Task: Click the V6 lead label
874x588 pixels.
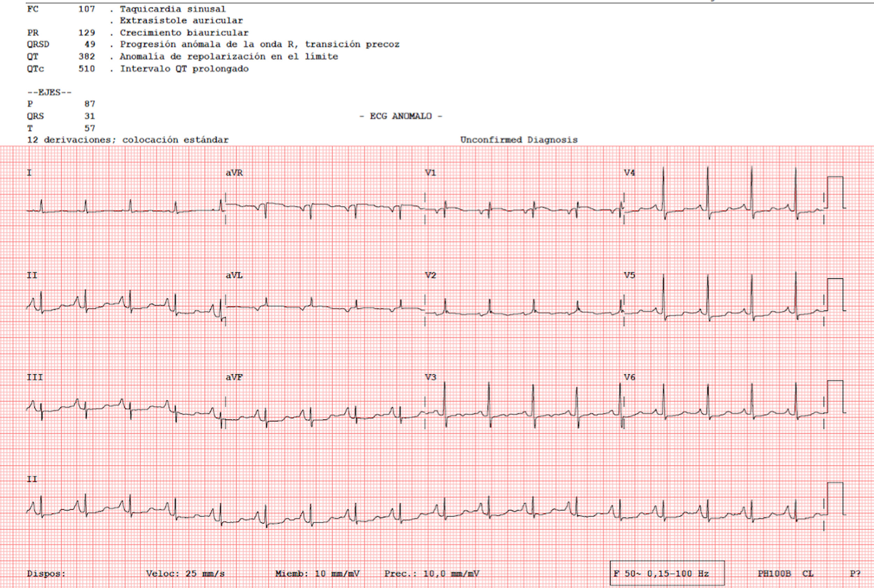Action: coord(629,377)
